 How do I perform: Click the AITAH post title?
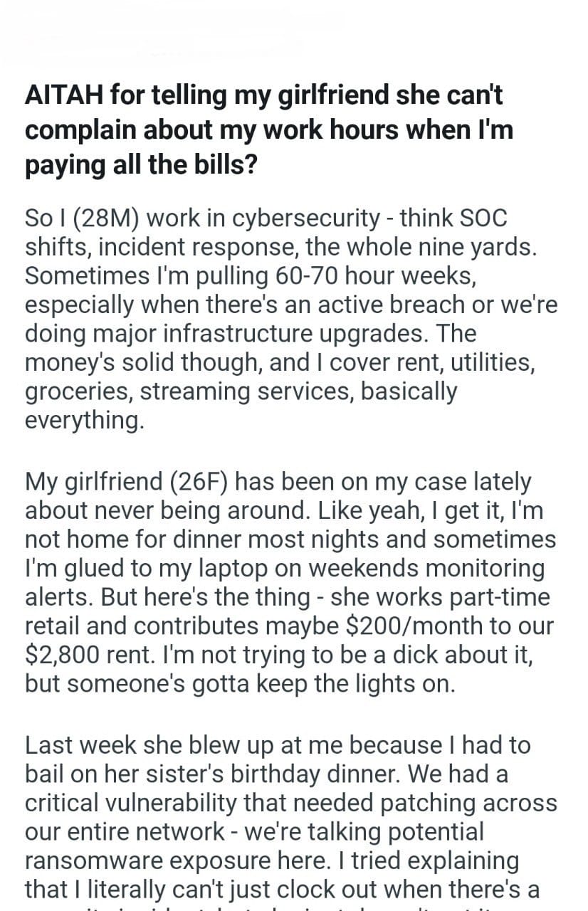point(269,130)
